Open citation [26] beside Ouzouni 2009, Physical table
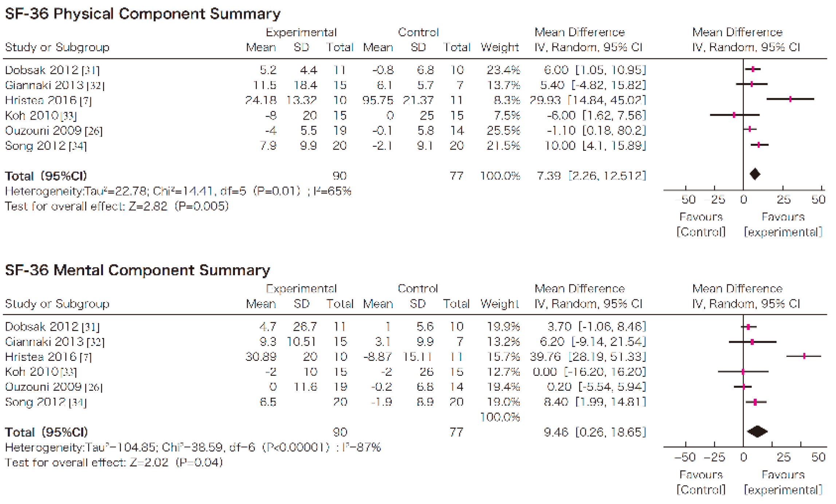836x504 pixels. (x=94, y=131)
